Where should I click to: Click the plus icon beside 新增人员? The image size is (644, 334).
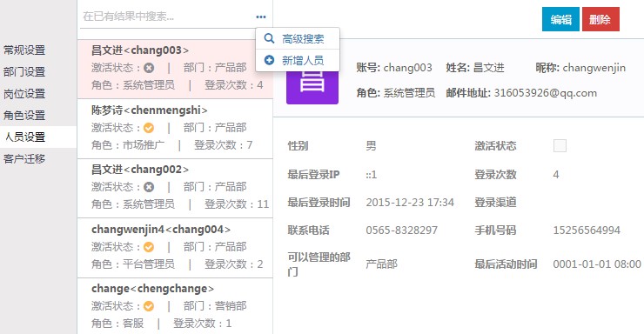pos(269,60)
